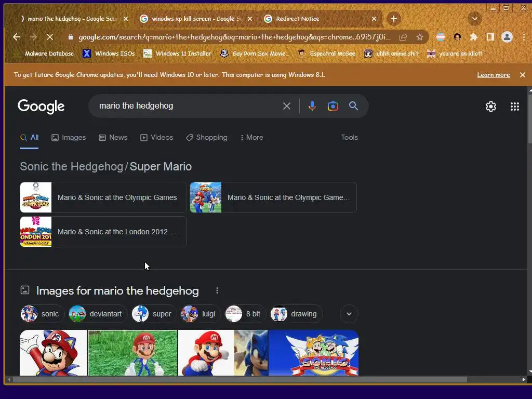Clear the search query text

click(x=287, y=106)
